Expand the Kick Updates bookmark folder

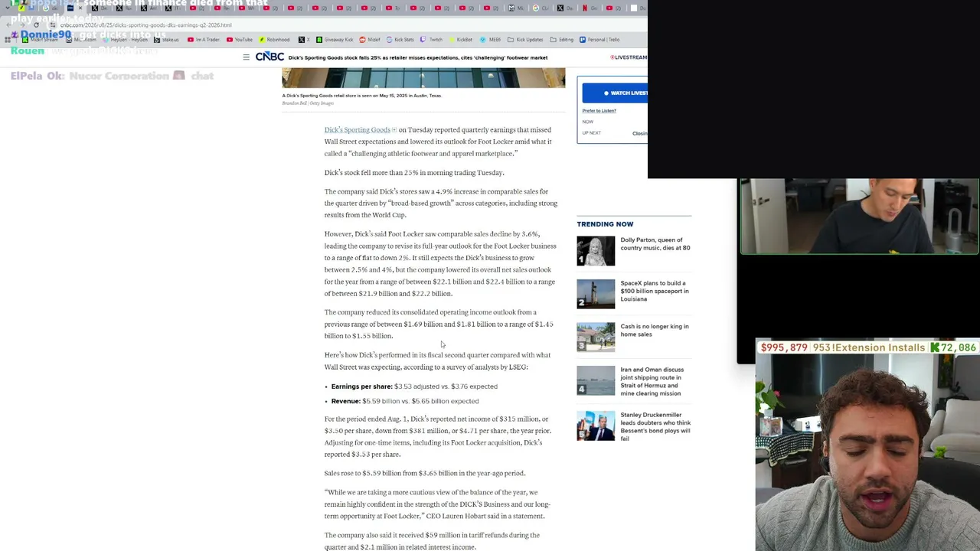click(526, 40)
